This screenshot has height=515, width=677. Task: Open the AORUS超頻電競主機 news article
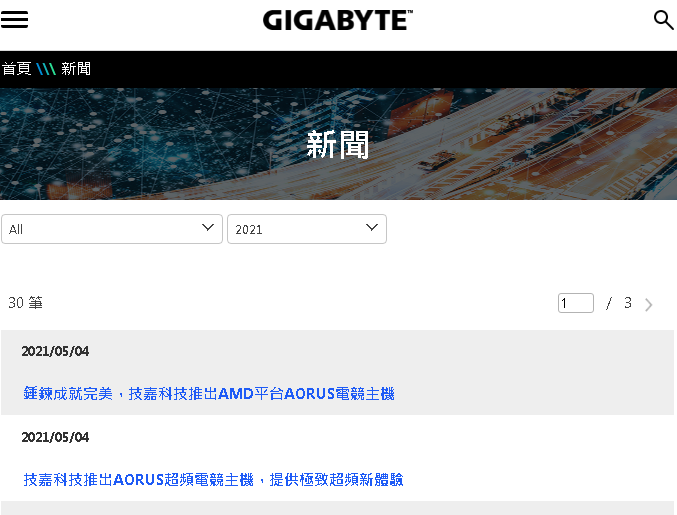(x=213, y=480)
